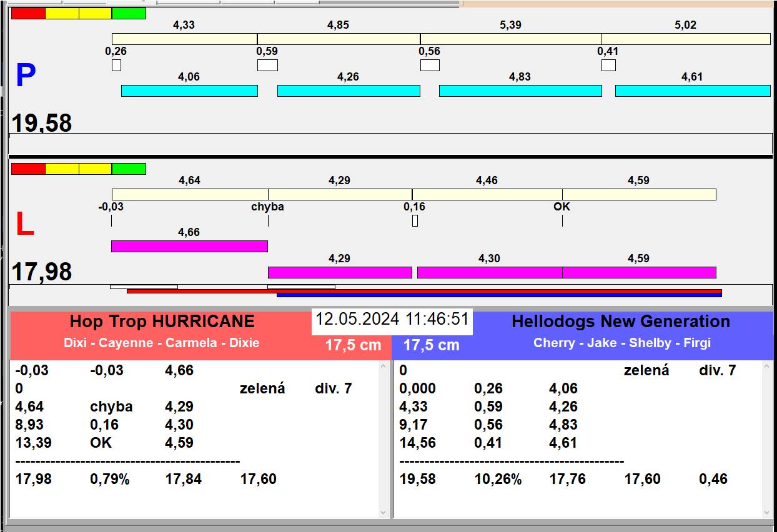Image resolution: width=777 pixels, height=532 pixels.
Task: Click 'zelená' in the Hop Trop results list
Action: tap(262, 389)
